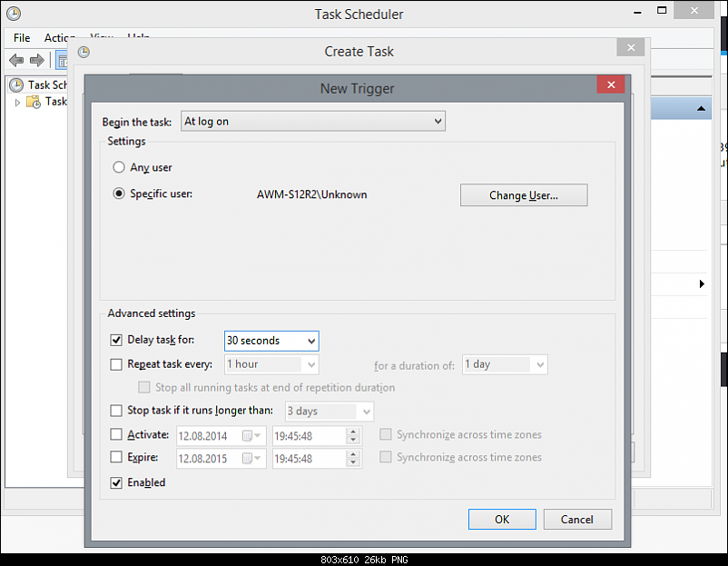Check the Activate checkbox
Image resolution: width=728 pixels, height=566 pixels.
point(116,434)
